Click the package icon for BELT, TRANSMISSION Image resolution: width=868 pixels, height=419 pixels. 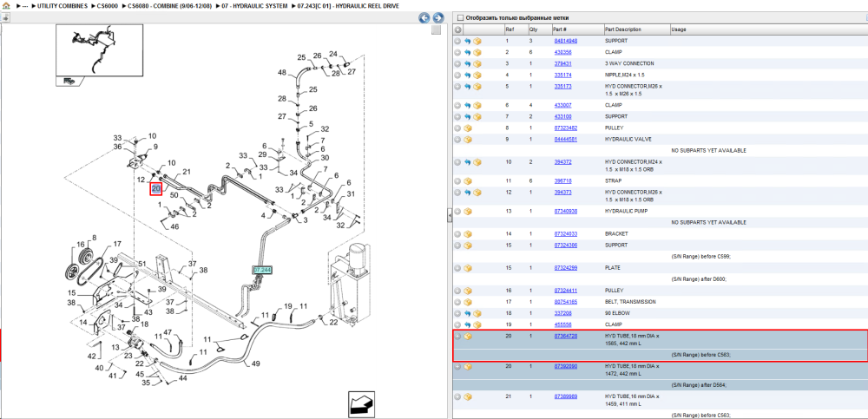(468, 302)
